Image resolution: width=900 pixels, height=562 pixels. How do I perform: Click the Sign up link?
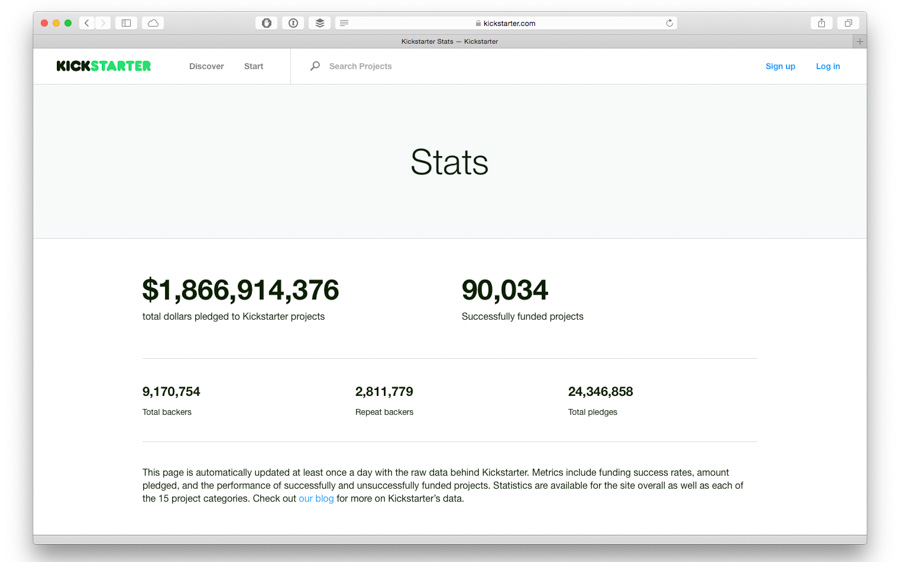click(780, 66)
